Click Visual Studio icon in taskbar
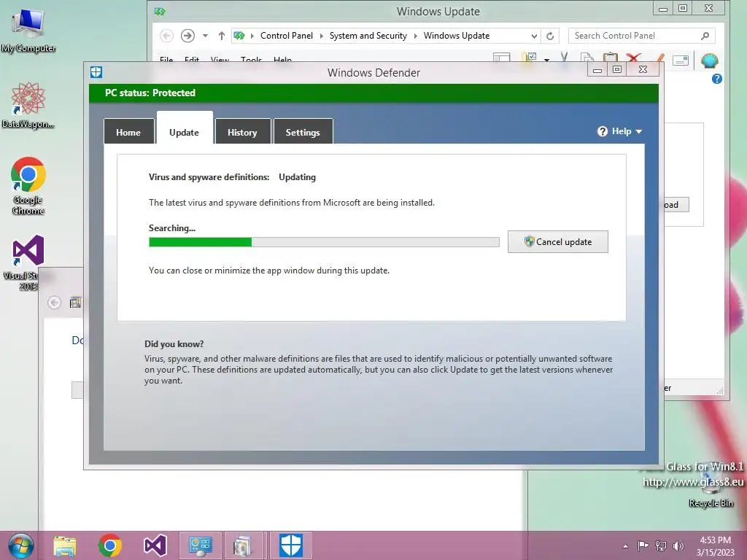Screen dimensions: 747x560 [x=155, y=545]
